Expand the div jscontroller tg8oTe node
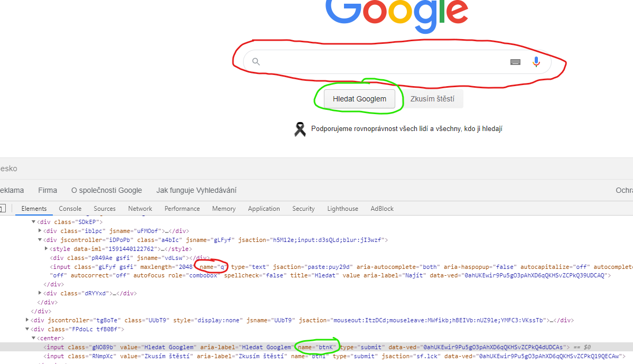Viewport: 633px width, 364px height. click(27, 320)
